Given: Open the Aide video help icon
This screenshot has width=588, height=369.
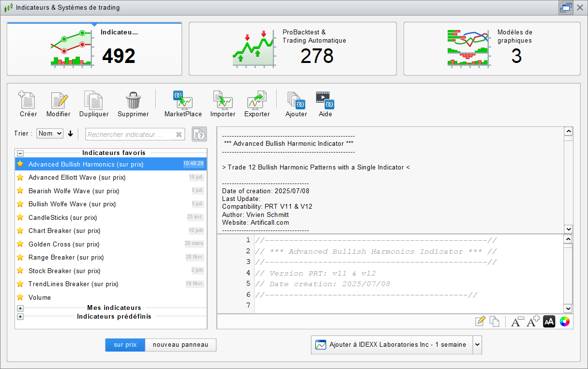Looking at the screenshot, I should tap(325, 101).
